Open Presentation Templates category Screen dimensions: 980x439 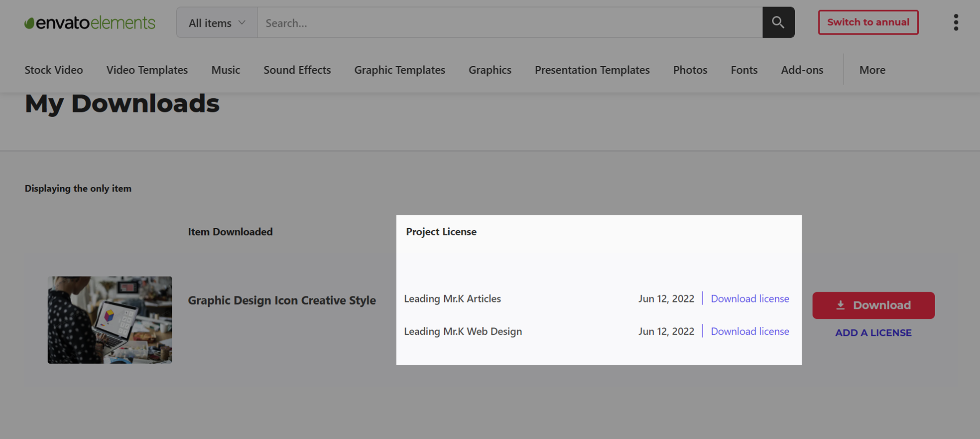[592, 70]
